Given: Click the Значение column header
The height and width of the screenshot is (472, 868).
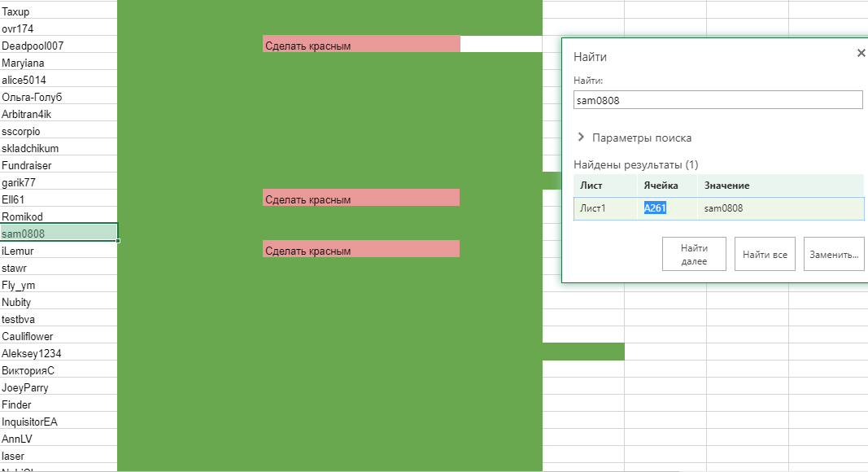Looking at the screenshot, I should 780,186.
